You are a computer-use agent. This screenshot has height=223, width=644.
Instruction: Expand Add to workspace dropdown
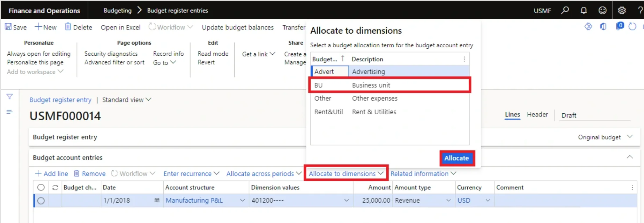(35, 72)
